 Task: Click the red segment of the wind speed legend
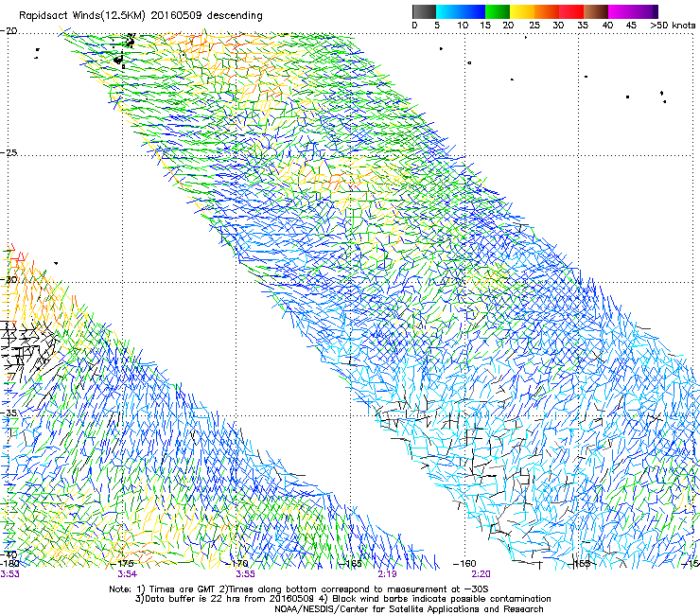point(571,11)
